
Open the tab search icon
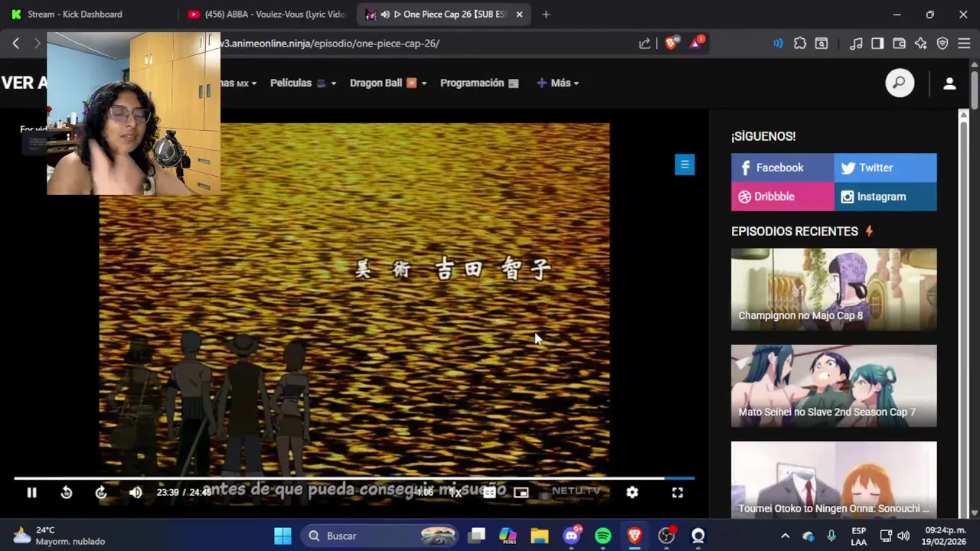click(x=822, y=44)
